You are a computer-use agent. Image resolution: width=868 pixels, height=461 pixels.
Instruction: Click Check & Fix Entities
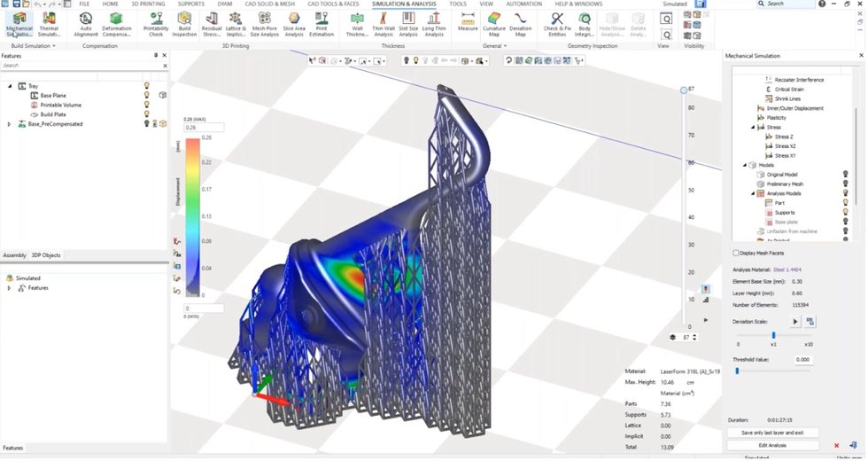(557, 24)
